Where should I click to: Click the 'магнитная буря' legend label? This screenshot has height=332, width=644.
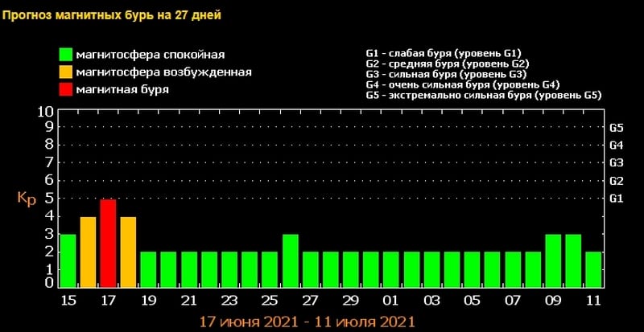tap(122, 90)
